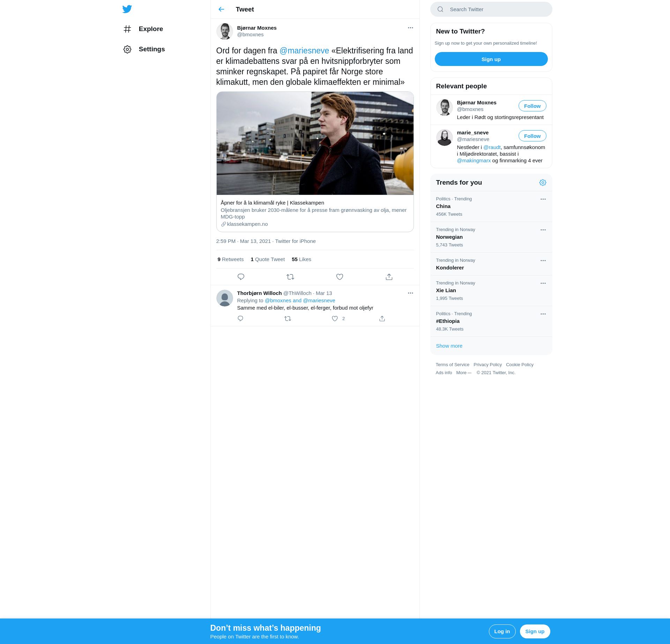Image resolution: width=670 pixels, height=644 pixels.
Task: Share the main tweet
Action: 389,277
